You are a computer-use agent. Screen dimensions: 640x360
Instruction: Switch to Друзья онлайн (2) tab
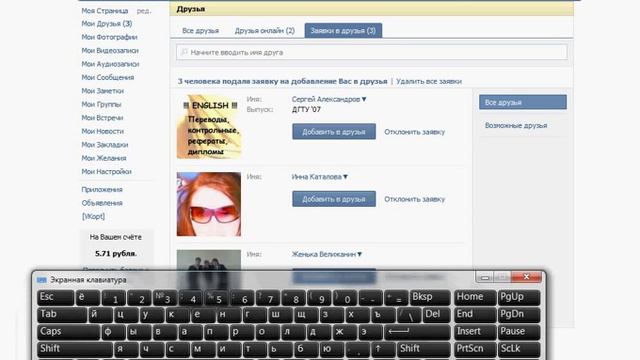point(264,31)
